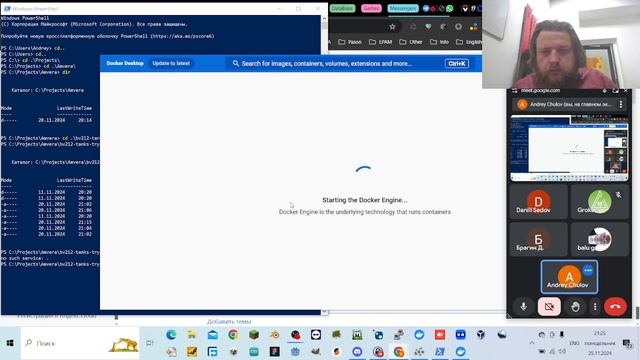Open the Database tab group in Chrome
The height and width of the screenshot is (360, 640).
click(x=342, y=8)
